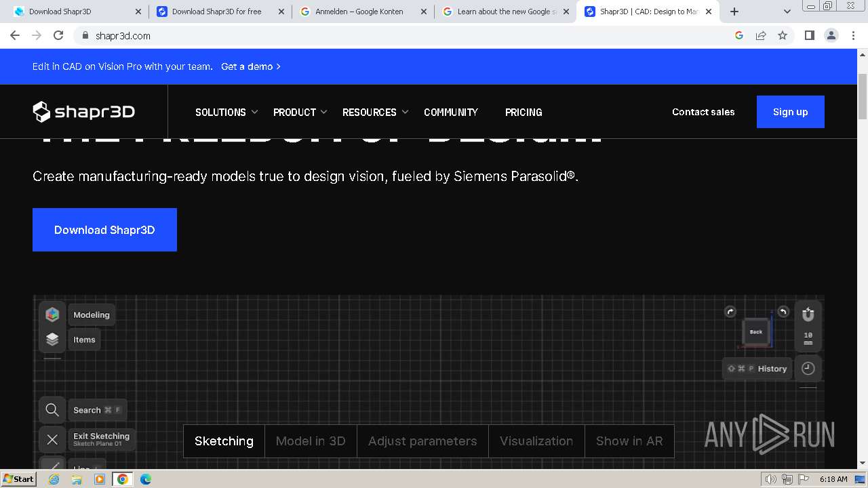The height and width of the screenshot is (488, 868).
Task: Select the Visualization tab
Action: 536,441
